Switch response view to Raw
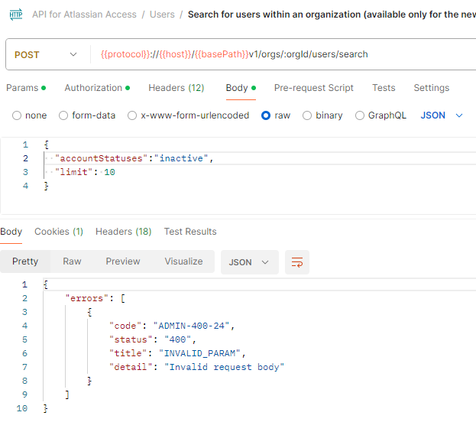 (72, 261)
